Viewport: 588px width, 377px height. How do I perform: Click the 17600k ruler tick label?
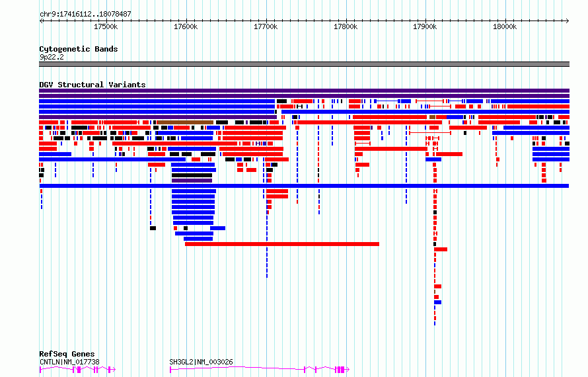(x=186, y=26)
